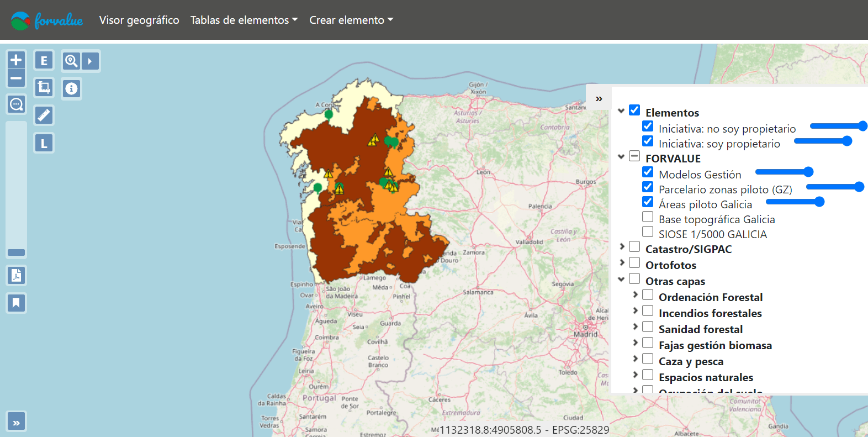Enable the Base topográfica Galicia layer
This screenshot has width=868, height=437.
click(648, 217)
